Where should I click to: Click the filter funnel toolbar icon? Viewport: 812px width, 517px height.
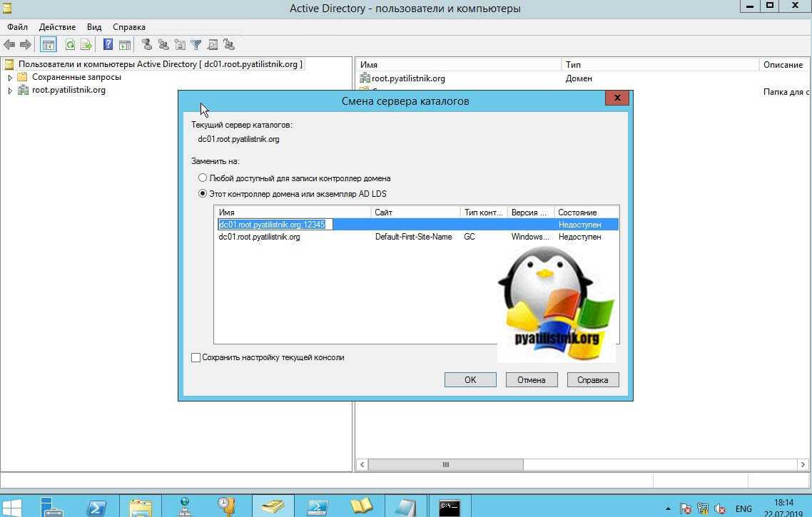196,45
